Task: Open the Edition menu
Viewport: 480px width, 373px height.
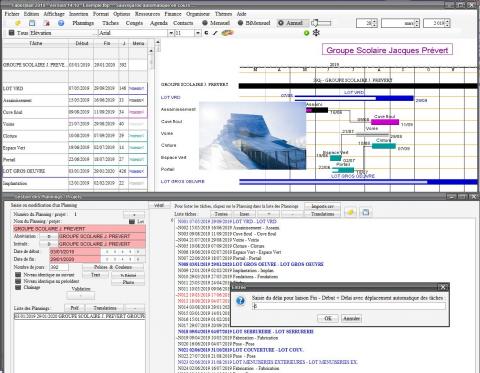Action: pyautogui.click(x=31, y=14)
